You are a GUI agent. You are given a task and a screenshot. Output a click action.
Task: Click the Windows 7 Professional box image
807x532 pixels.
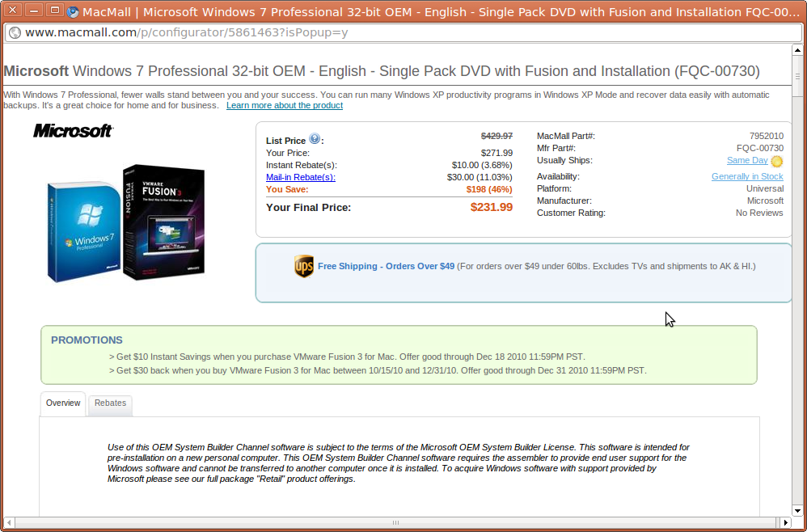click(84, 231)
